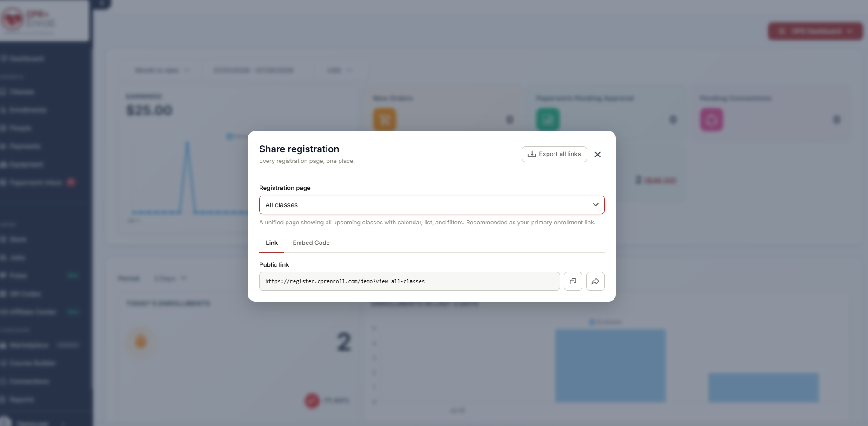Click the red CPR Dashboard button

pyautogui.click(x=815, y=31)
